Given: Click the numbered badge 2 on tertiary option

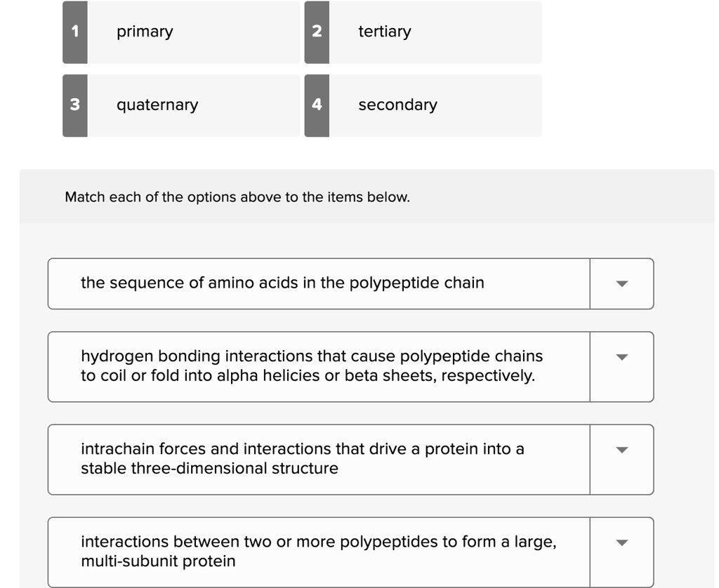Looking at the screenshot, I should tap(317, 31).
